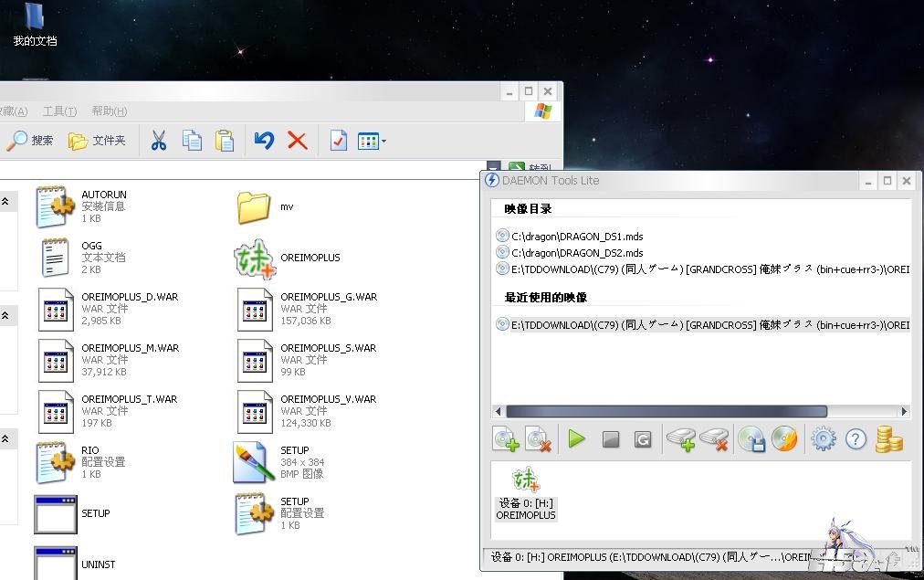Click Remove virtual drive icon

[714, 439]
